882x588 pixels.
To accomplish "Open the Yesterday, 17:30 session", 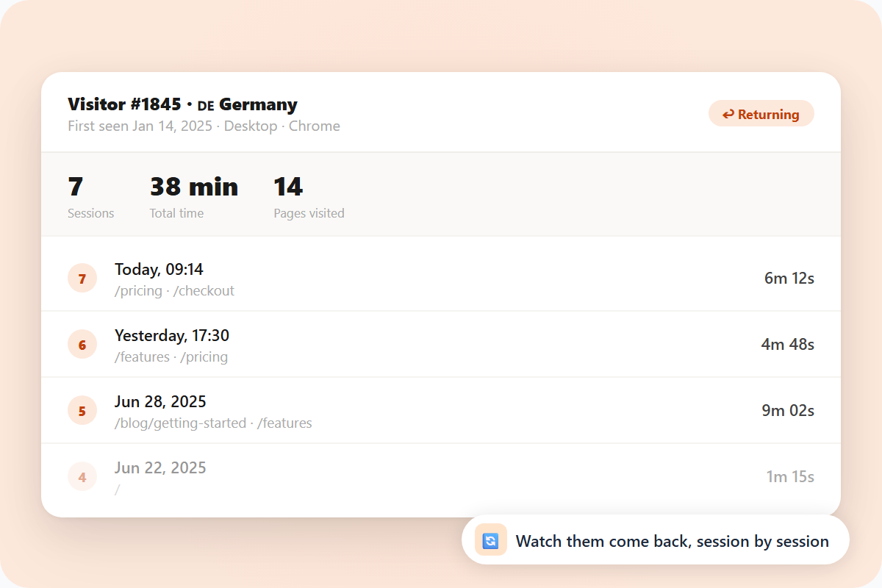I will 441,345.
